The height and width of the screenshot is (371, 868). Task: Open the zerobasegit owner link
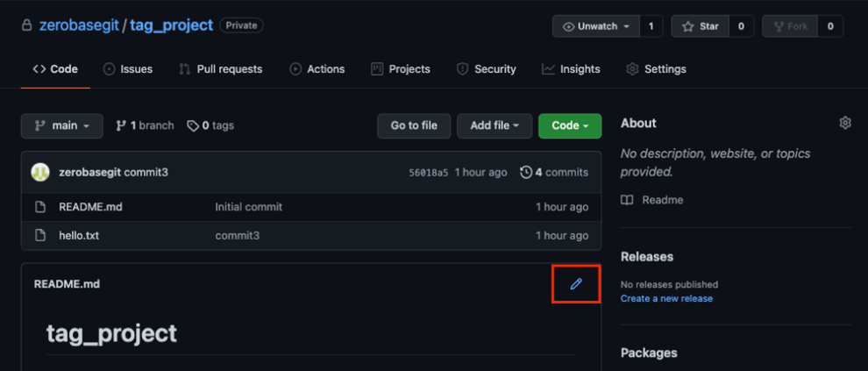click(79, 25)
